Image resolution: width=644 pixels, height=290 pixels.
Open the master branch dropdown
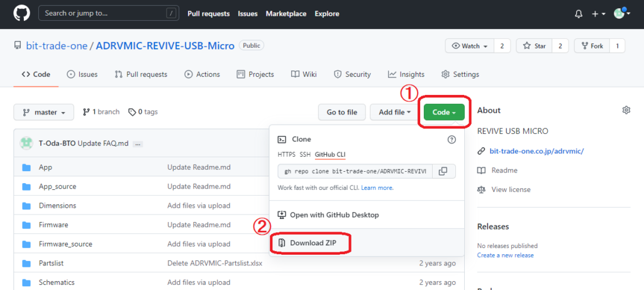point(43,112)
